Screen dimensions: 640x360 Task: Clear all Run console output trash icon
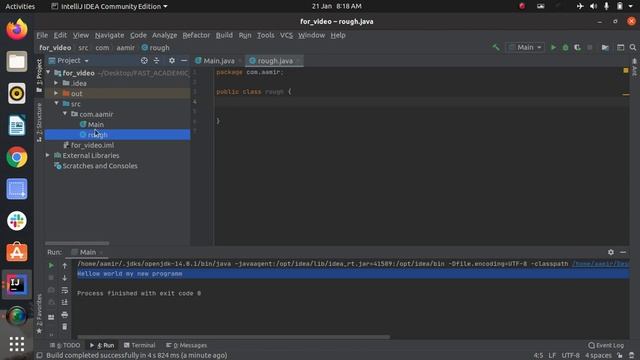(x=64, y=327)
